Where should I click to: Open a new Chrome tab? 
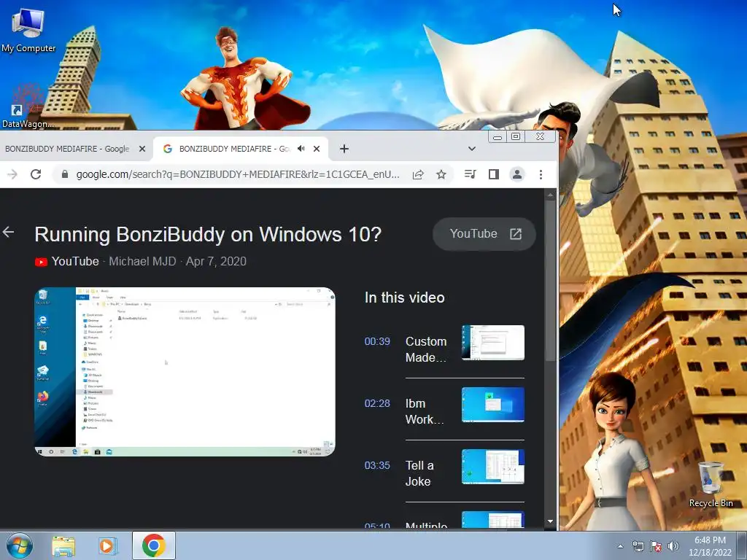[344, 149]
